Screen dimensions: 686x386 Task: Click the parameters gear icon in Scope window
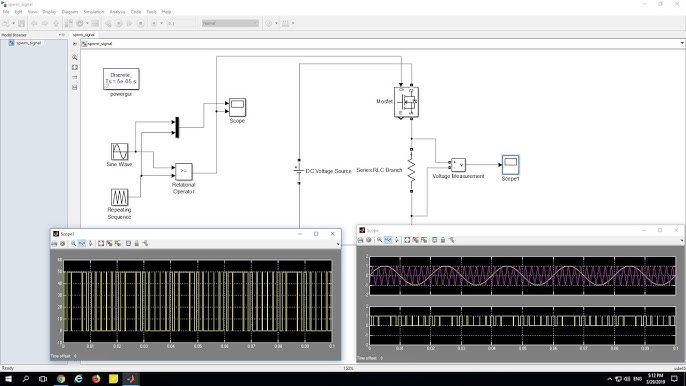[369, 240]
